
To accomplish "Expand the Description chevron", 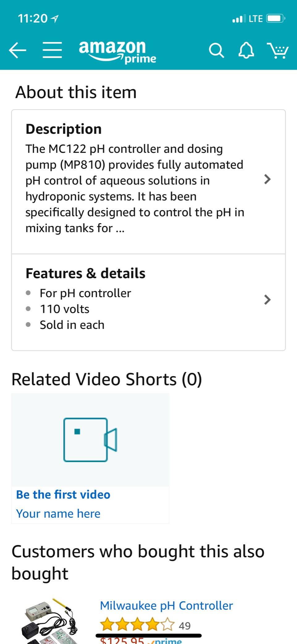I will coord(267,179).
